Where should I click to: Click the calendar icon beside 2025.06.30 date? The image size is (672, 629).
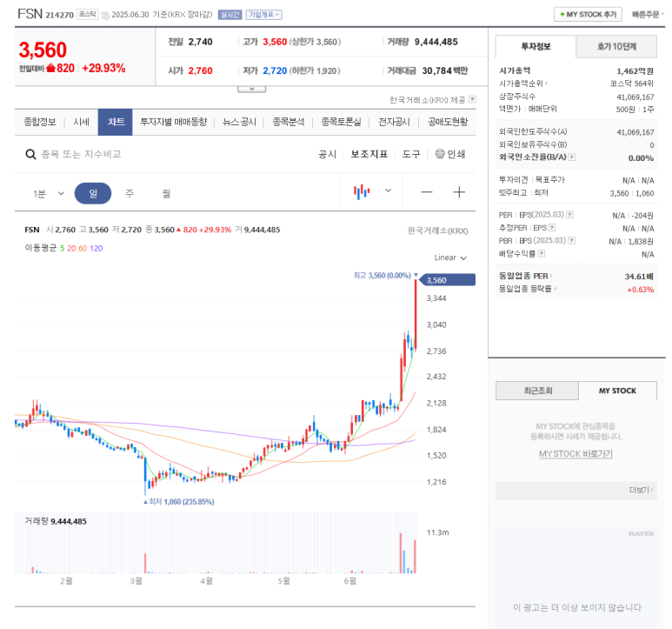pyautogui.click(x=105, y=16)
